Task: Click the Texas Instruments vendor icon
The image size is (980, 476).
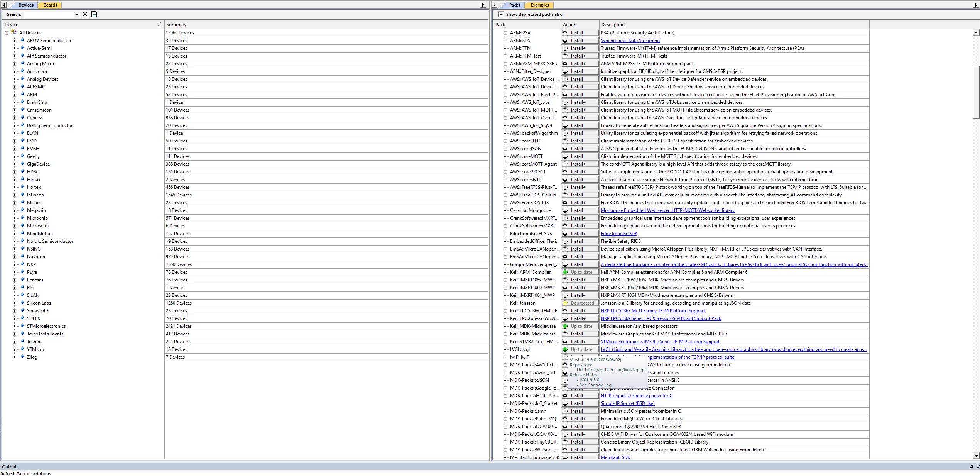Action: [22, 334]
